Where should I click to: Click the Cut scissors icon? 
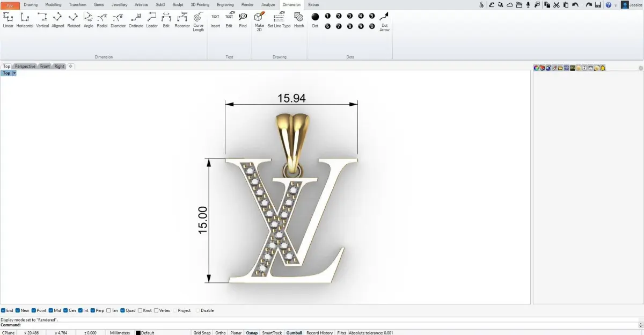click(557, 5)
